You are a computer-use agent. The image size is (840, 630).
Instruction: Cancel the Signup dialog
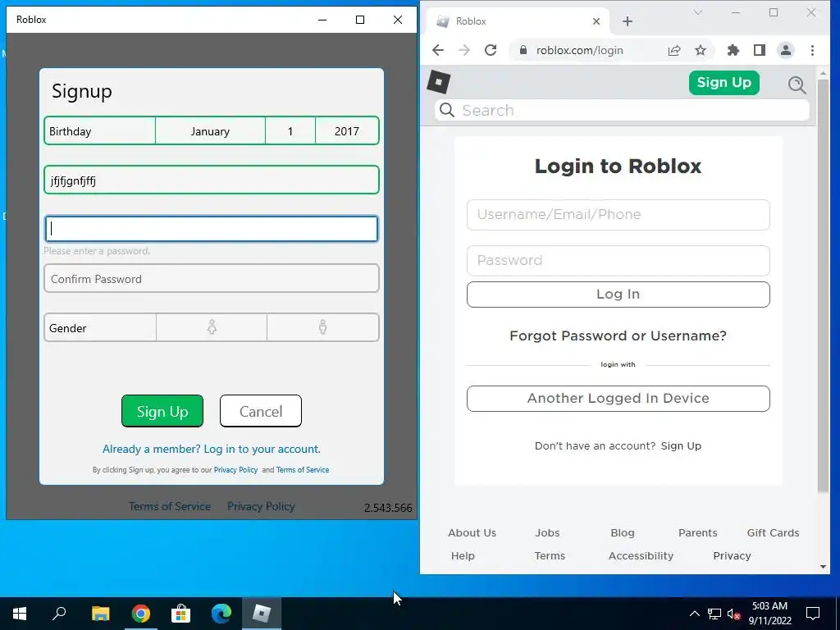260,411
